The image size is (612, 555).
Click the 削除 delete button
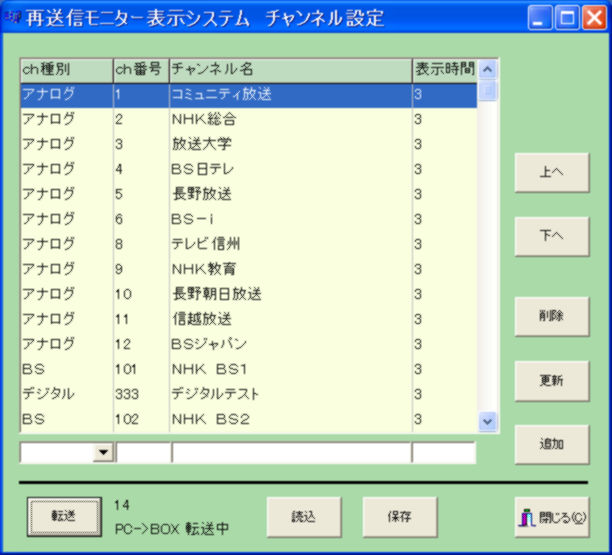point(552,316)
